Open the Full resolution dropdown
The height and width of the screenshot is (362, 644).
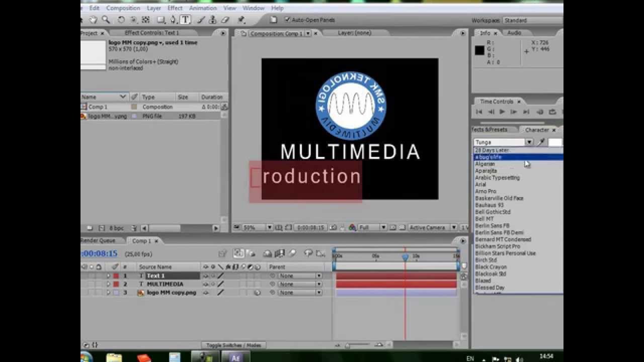[x=371, y=228]
